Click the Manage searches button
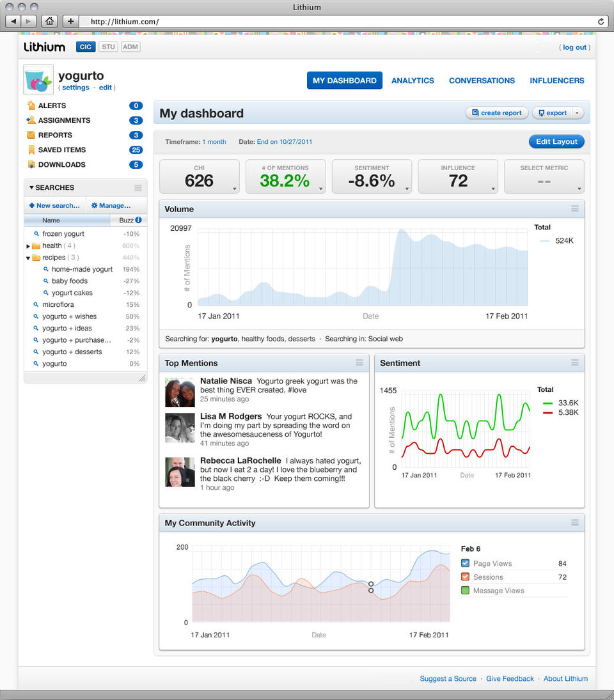This screenshot has width=614, height=700. (x=111, y=205)
